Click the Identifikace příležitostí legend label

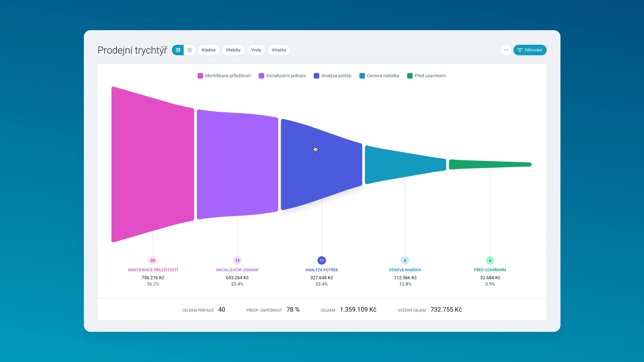pyautogui.click(x=228, y=76)
